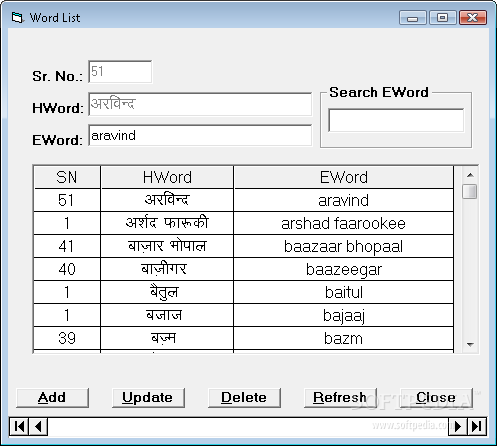This screenshot has height=446, width=497.
Task: Select the baazeegar cell
Action: (344, 269)
